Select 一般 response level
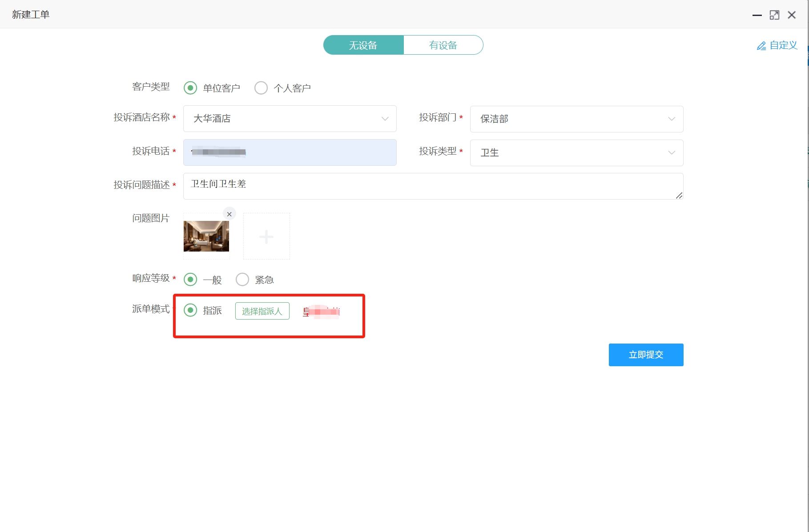This screenshot has width=809, height=532. click(x=190, y=280)
